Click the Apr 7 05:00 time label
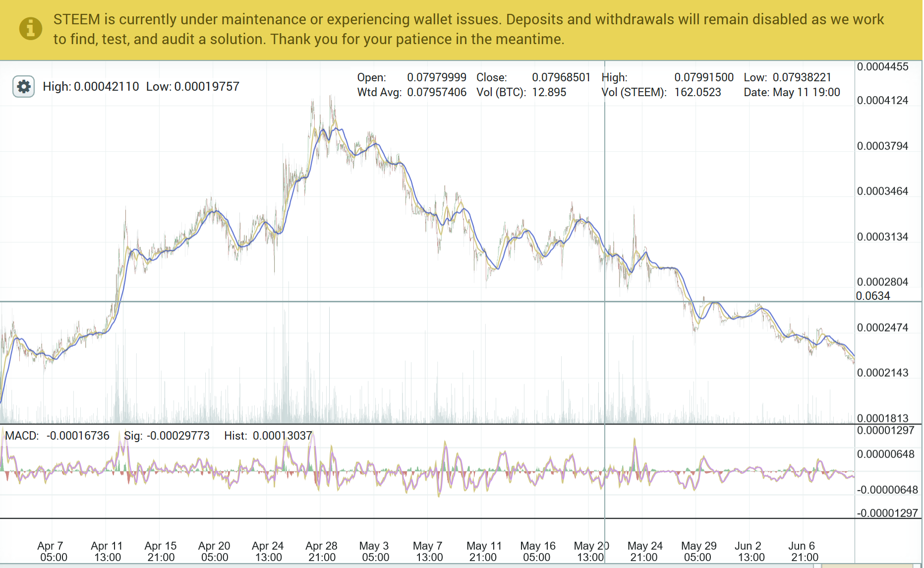 (x=52, y=552)
